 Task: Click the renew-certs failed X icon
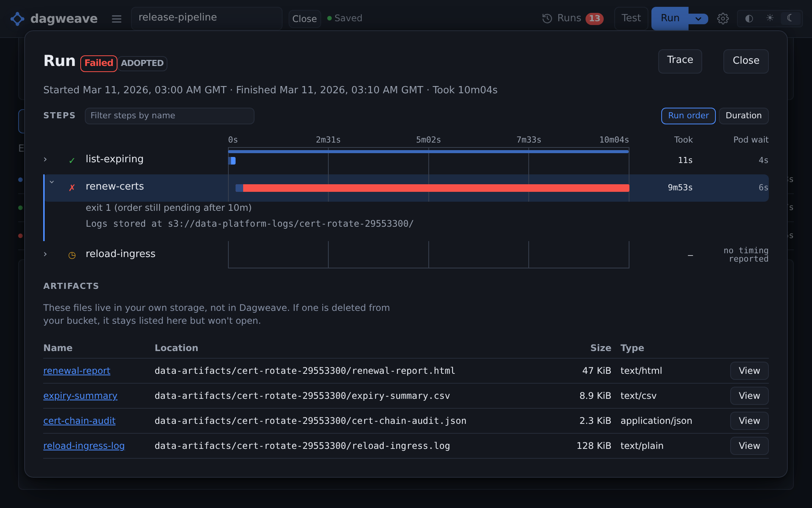(72, 188)
